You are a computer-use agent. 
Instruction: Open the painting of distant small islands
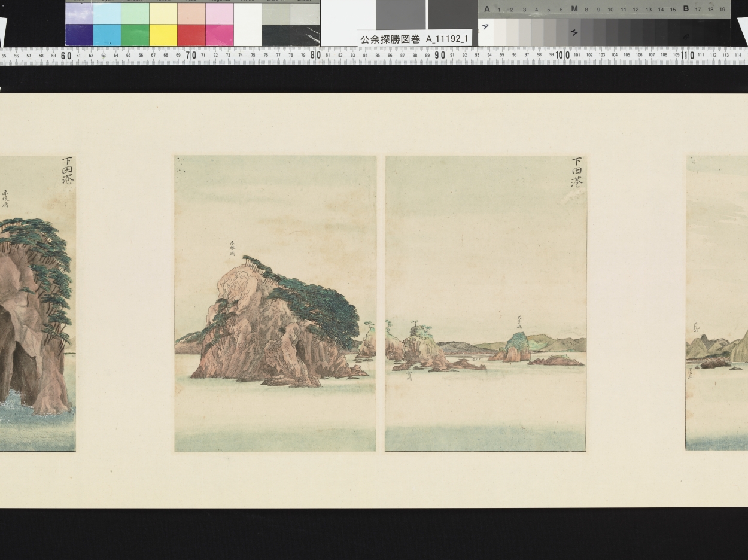coord(485,303)
